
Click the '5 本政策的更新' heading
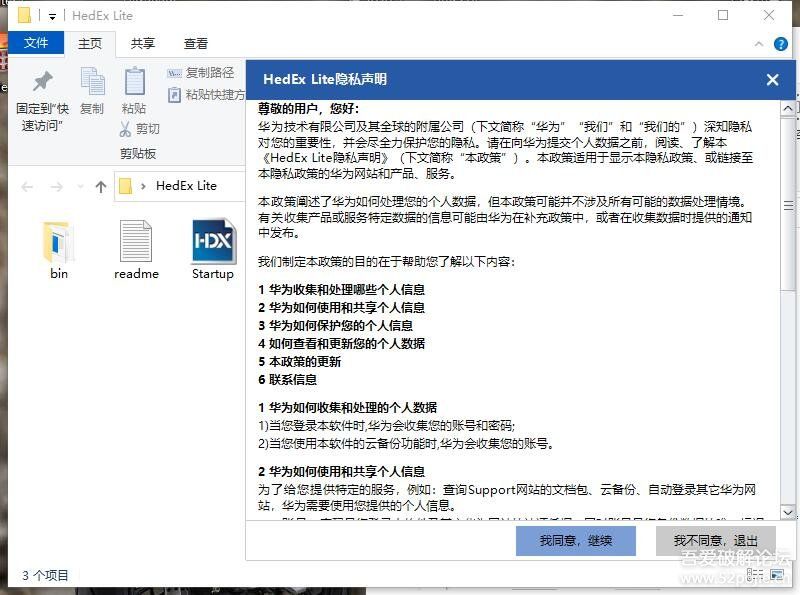(299, 362)
